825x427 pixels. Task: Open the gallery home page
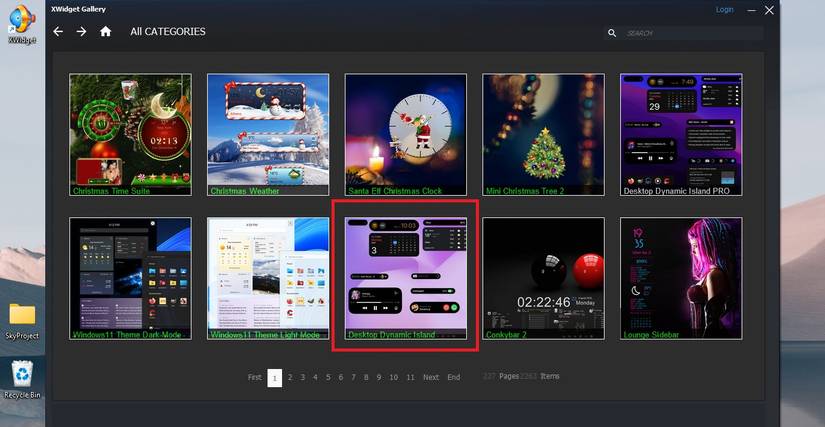tap(106, 32)
